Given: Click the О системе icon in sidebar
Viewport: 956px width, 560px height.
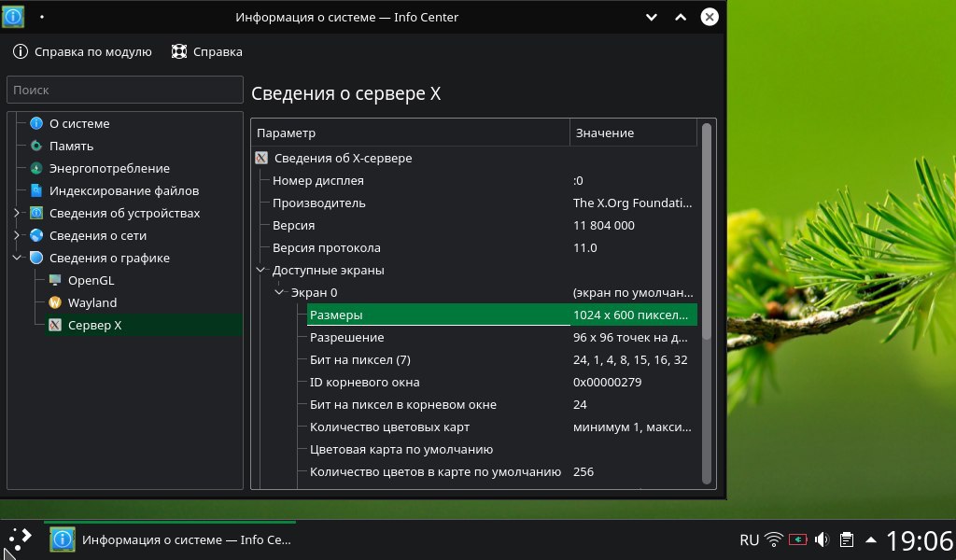Looking at the screenshot, I should coord(36,124).
